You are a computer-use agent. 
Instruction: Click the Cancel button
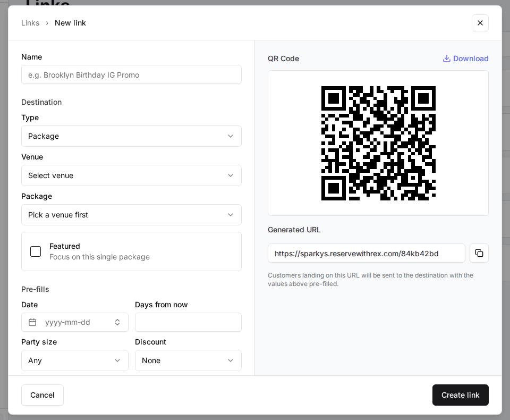[42, 395]
